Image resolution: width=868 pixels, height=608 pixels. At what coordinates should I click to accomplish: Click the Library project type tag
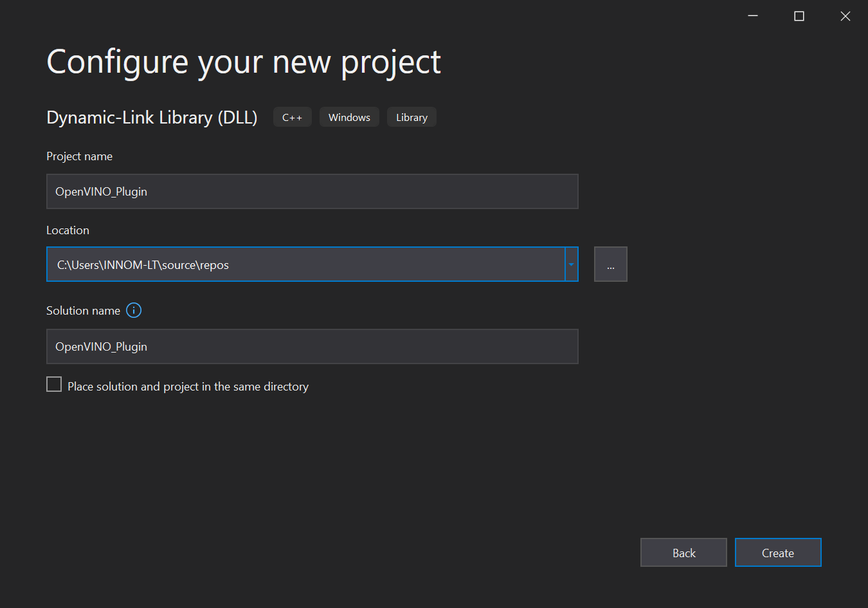(x=411, y=118)
